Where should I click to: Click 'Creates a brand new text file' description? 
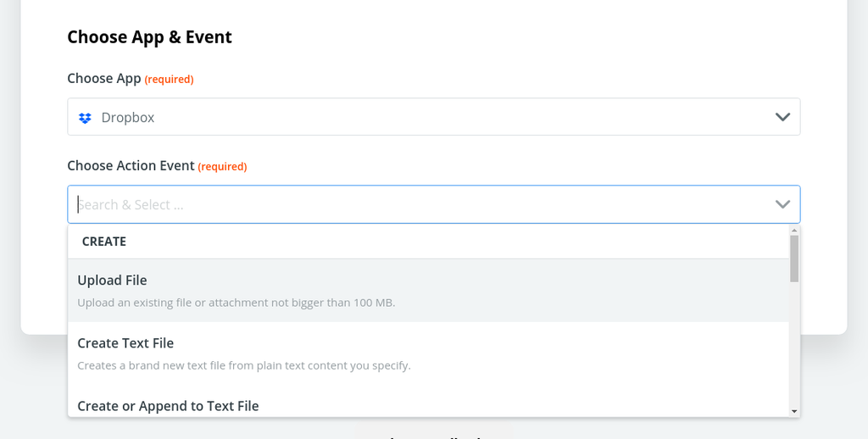(244, 366)
